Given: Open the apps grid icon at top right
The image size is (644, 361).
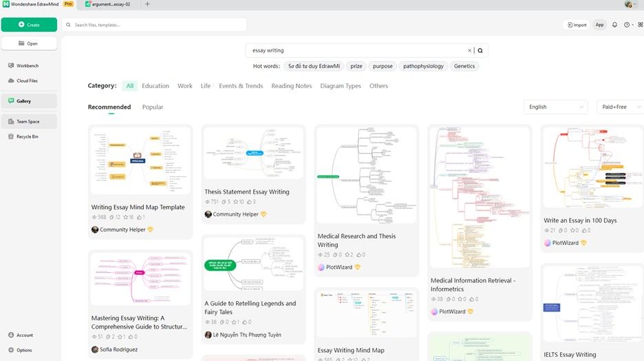Looking at the screenshot, I should 641,25.
